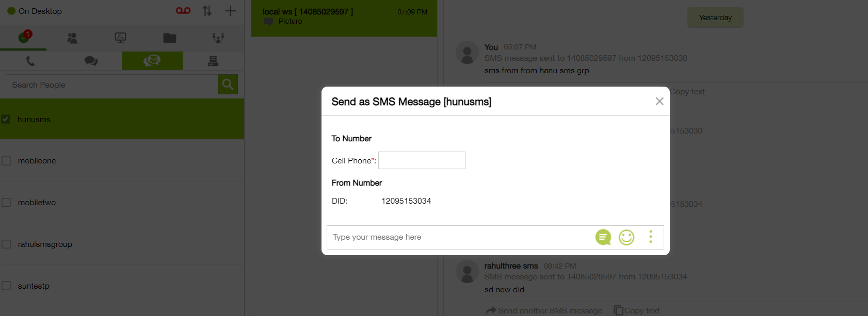Open the folder files tab
This screenshot has width=868, height=316.
170,38
